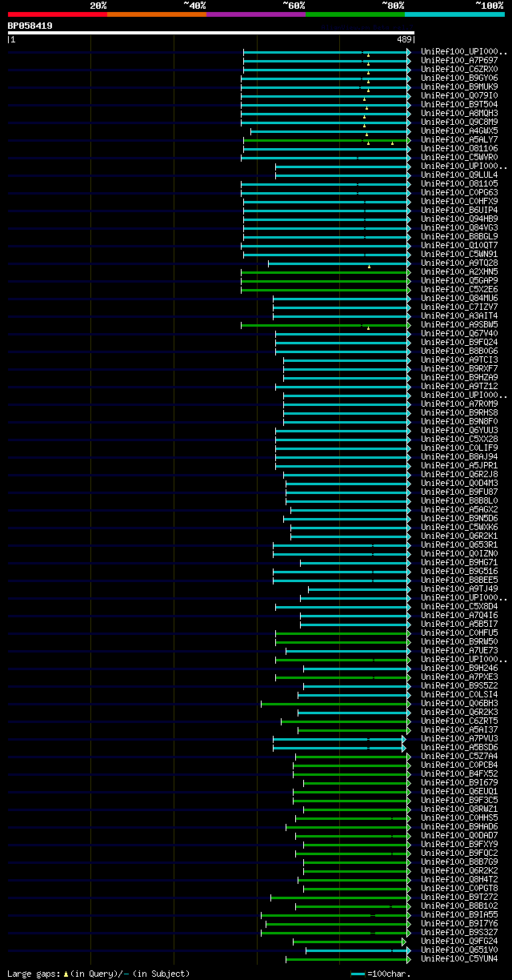The width and height of the screenshot is (512, 980).
Task: Select hit label UniRef100_Q84VG3
Action: tap(459, 228)
